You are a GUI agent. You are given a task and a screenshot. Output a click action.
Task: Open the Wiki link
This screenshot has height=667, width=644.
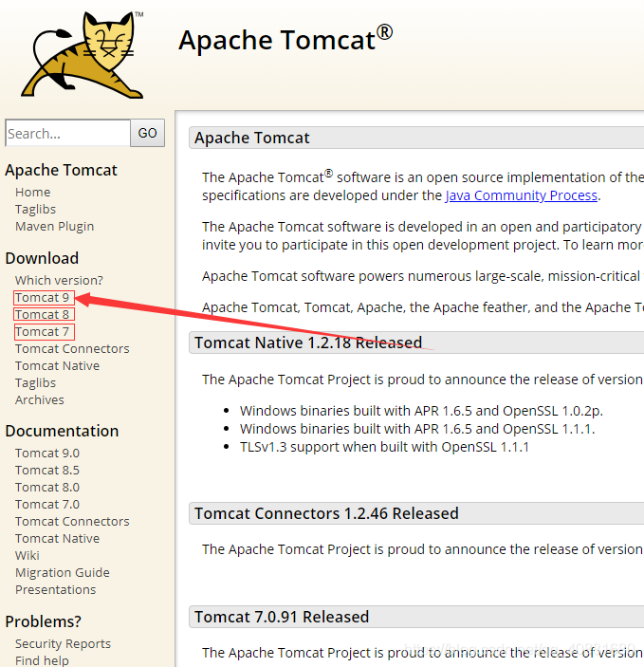point(28,555)
